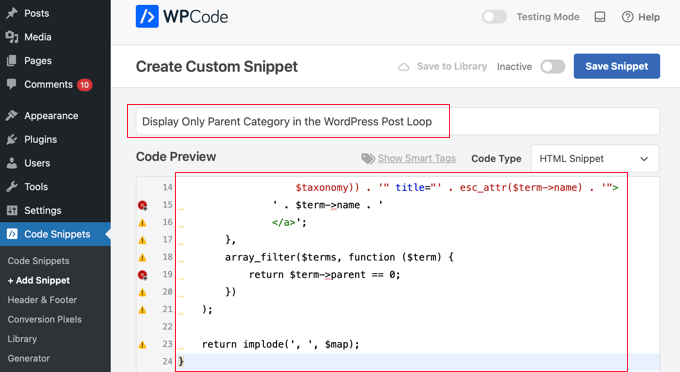Viewport: 680px width, 372px height.
Task: Click code line 24 closing brace
Action: click(181, 361)
